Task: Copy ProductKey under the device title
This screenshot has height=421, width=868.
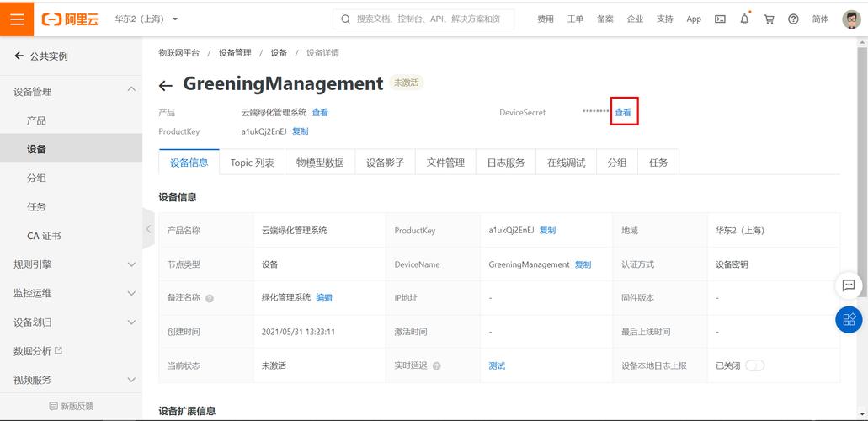Action: 300,131
